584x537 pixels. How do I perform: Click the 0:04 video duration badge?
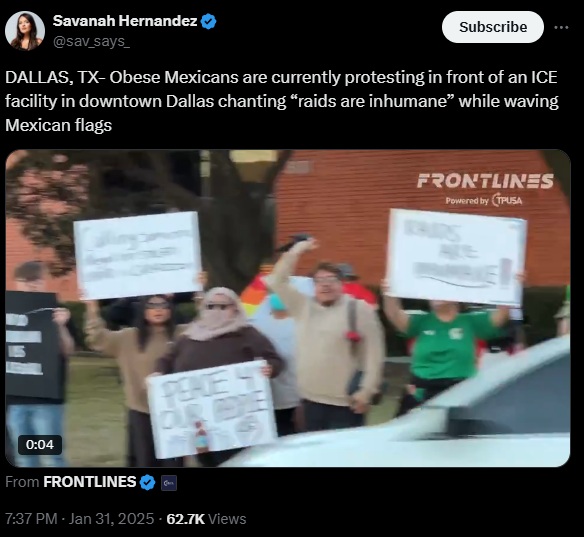pyautogui.click(x=40, y=444)
